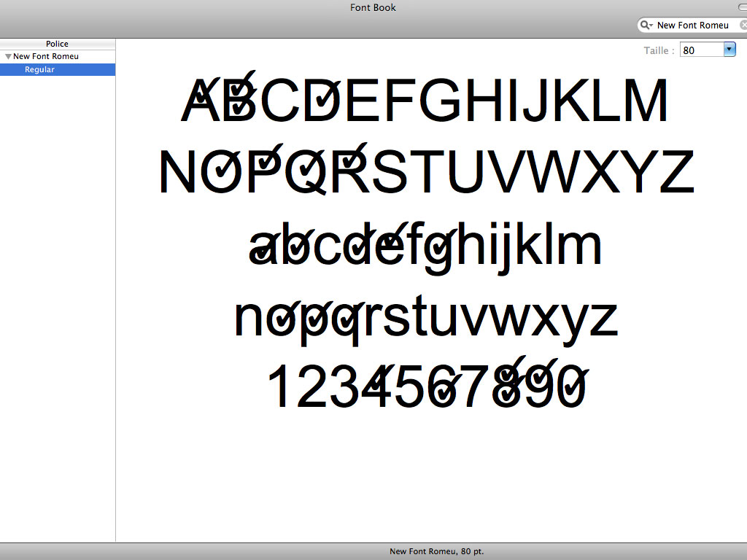Viewport: 747px width, 560px height.
Task: Click the magnifying glass search icon
Action: click(x=645, y=25)
